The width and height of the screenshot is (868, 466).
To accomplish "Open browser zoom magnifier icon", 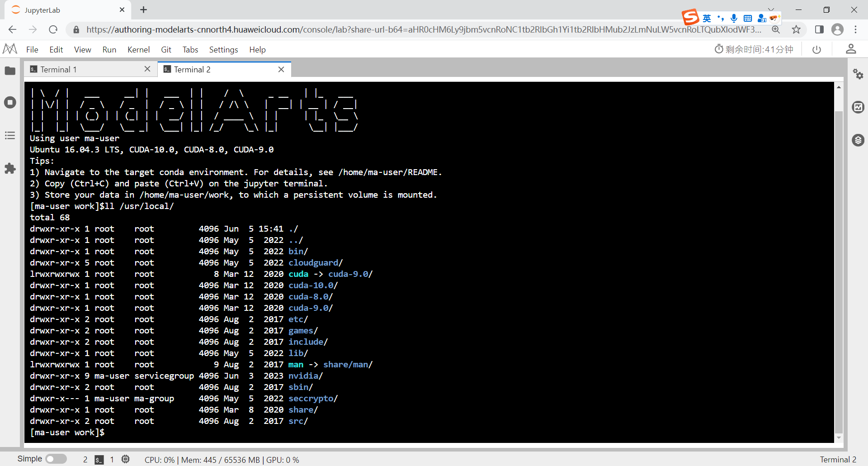I will [776, 29].
